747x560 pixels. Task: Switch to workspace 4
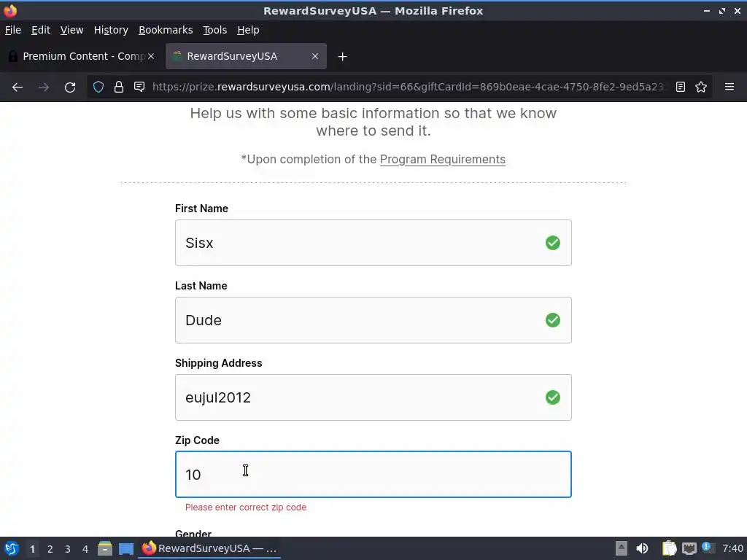point(85,549)
